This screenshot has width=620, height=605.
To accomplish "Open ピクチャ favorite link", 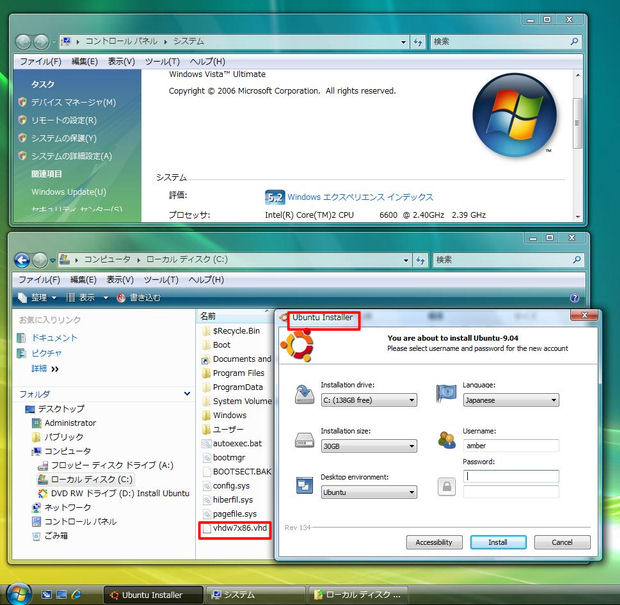I will click(47, 353).
